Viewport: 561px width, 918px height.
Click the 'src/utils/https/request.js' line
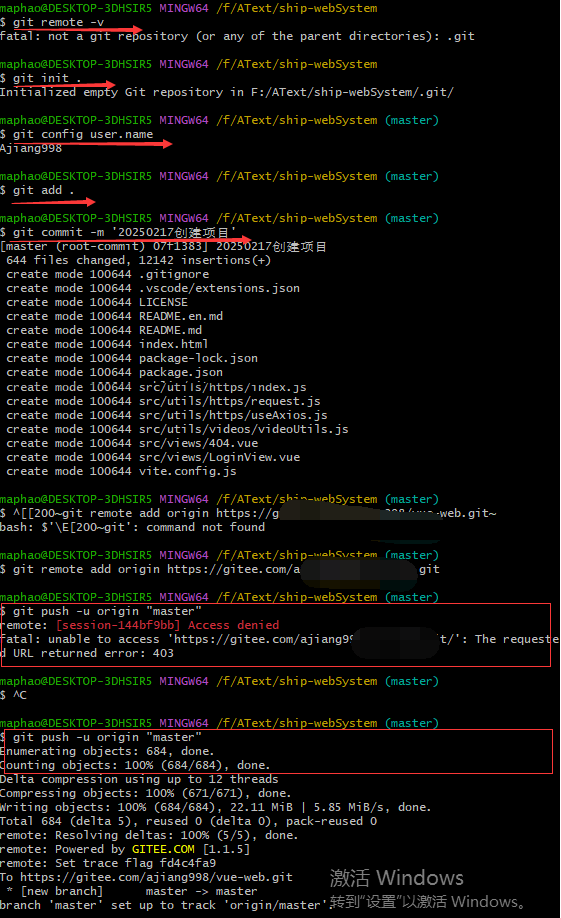(163, 402)
